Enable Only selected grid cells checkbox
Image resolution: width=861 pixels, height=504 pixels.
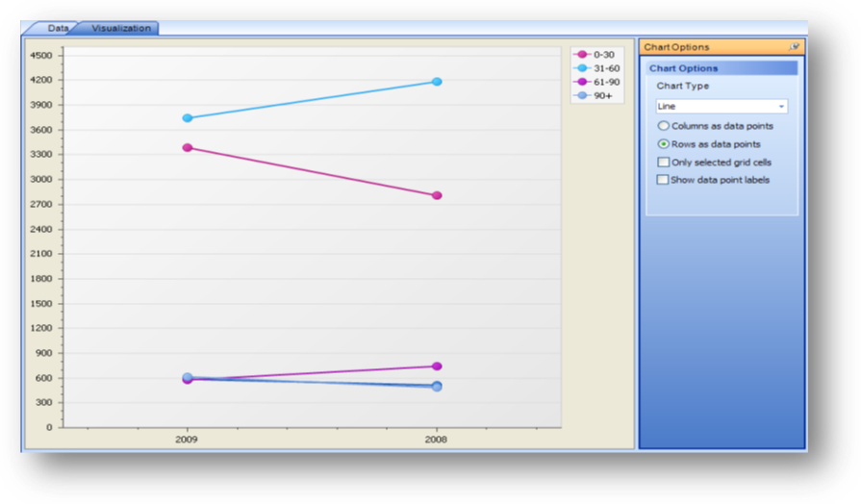pos(663,163)
